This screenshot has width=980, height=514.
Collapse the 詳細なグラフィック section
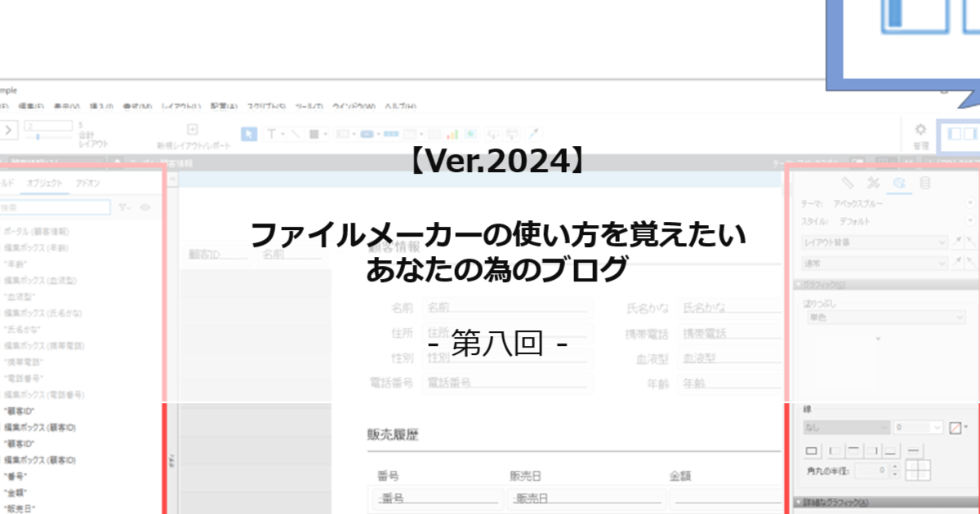click(799, 503)
